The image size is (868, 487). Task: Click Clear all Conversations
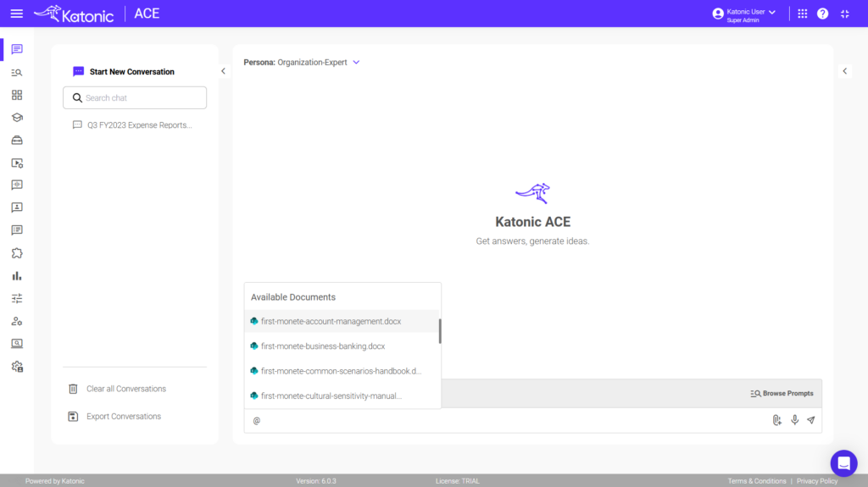click(x=117, y=389)
